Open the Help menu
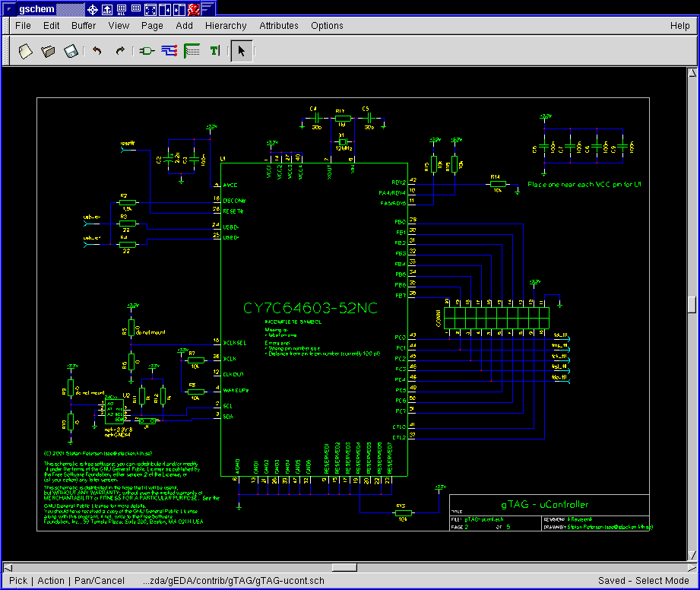This screenshot has width=700, height=590. [680, 26]
